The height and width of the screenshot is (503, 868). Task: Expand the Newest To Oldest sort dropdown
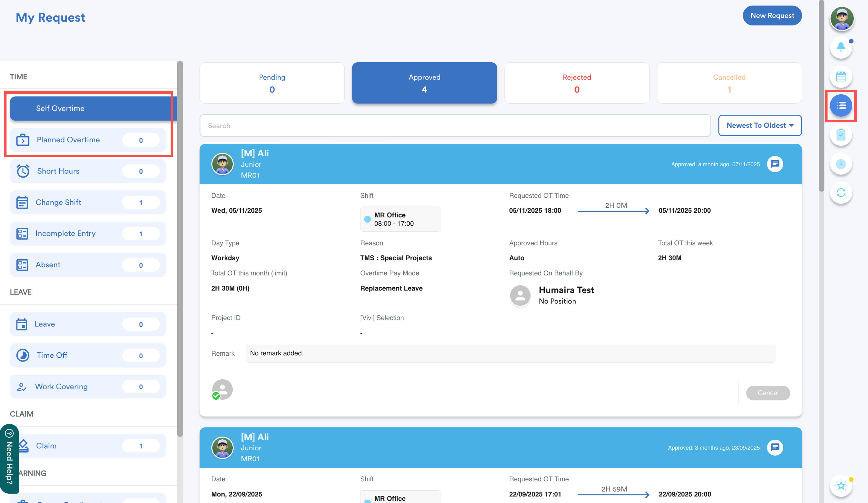759,125
